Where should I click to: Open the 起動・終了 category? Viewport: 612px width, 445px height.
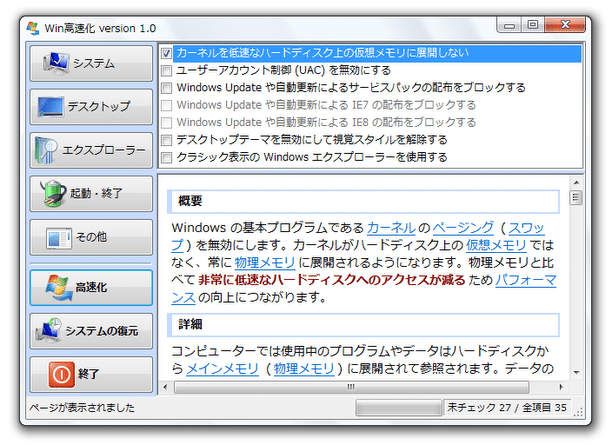(91, 194)
